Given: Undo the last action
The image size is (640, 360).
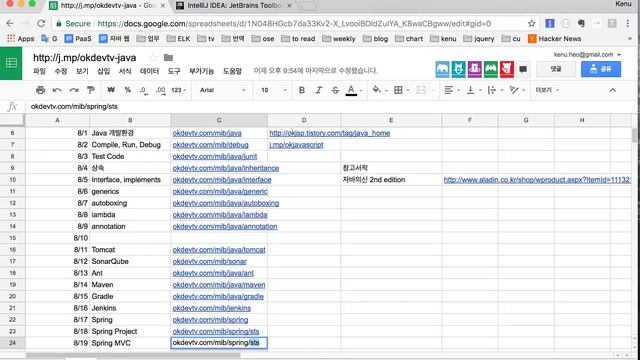Looking at the screenshot, I should point(57,90).
